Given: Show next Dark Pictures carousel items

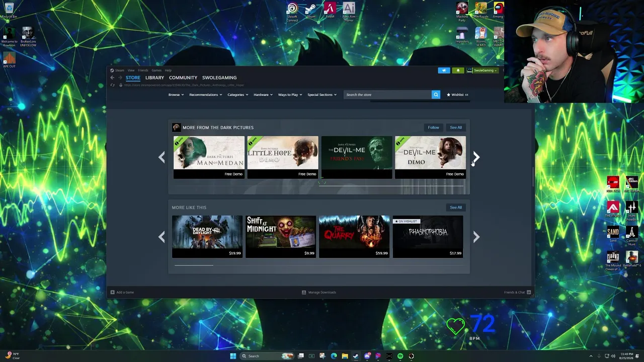Looking at the screenshot, I should point(476,157).
